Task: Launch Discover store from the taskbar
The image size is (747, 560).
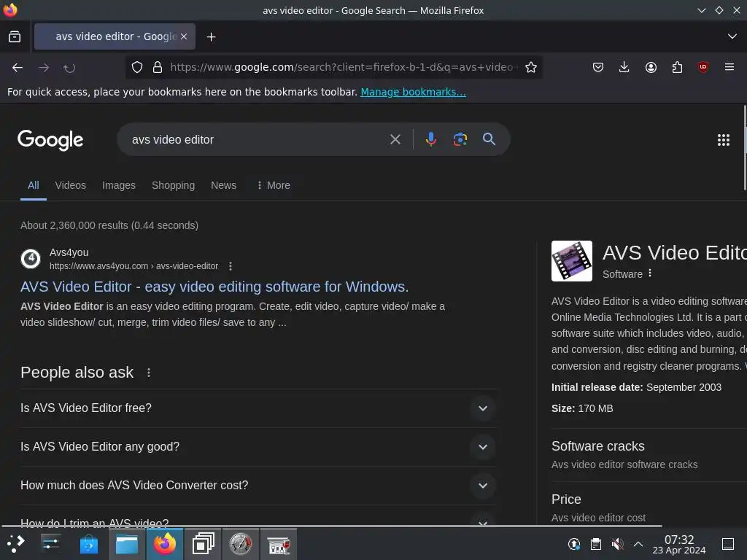Action: pyautogui.click(x=88, y=544)
